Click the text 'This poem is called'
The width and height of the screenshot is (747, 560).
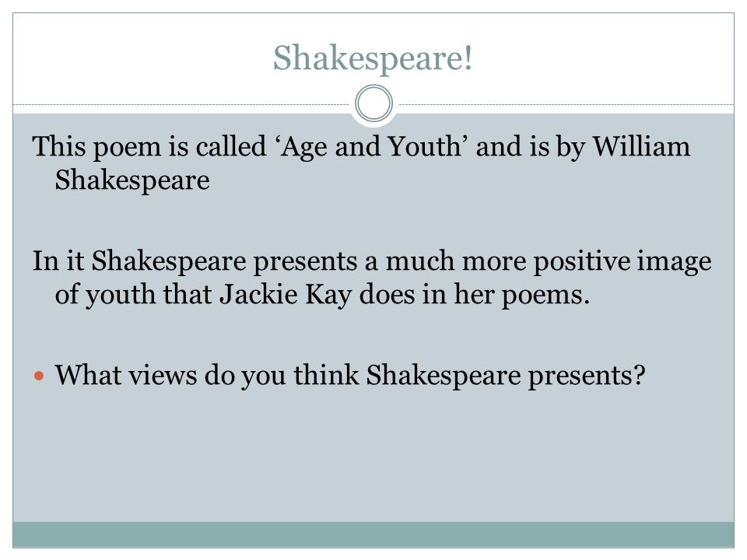pos(149,147)
